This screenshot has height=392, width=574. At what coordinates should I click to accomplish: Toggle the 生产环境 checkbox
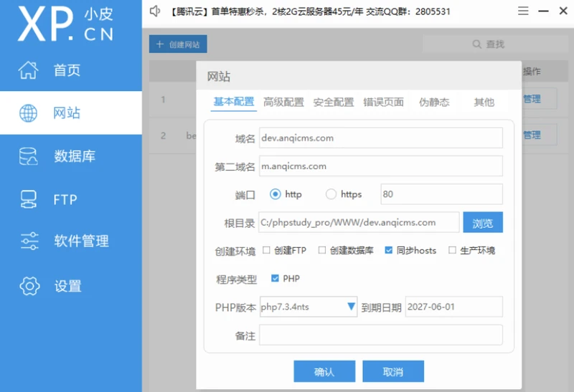click(x=452, y=251)
